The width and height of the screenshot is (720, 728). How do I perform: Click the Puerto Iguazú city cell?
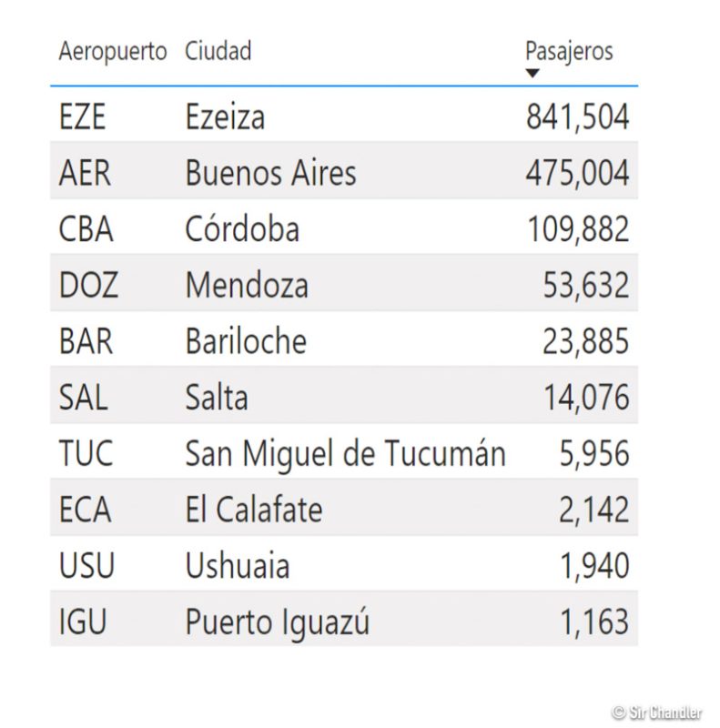coord(278,622)
